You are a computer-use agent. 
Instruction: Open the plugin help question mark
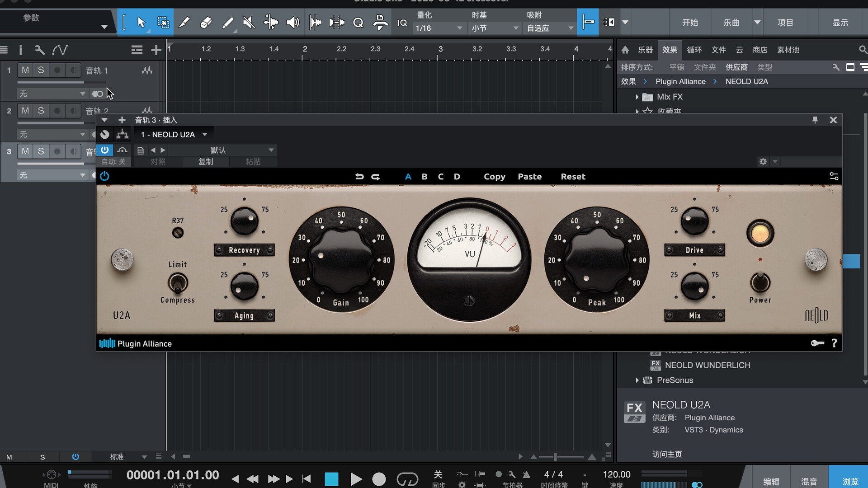tap(834, 343)
